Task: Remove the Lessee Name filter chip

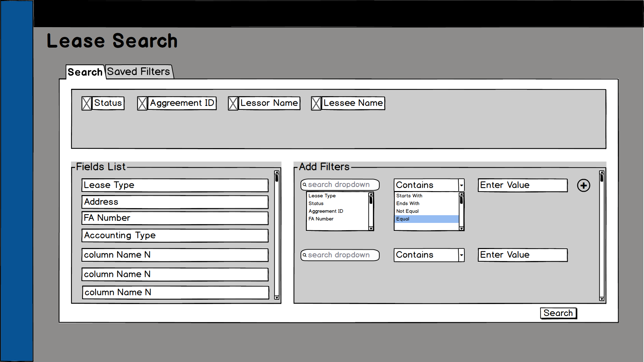Action: click(316, 103)
